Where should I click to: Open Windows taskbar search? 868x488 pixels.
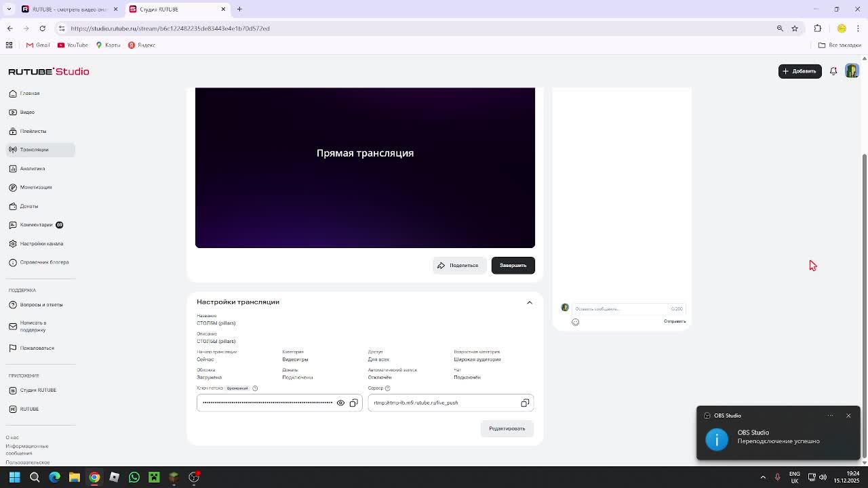(35, 477)
